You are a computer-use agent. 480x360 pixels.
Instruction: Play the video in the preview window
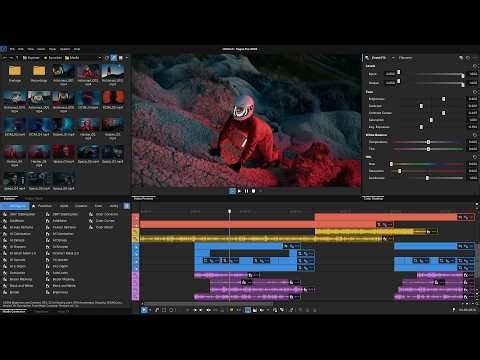pyautogui.click(x=239, y=191)
